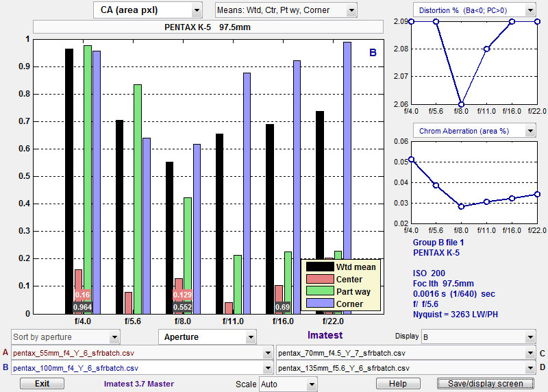The width and height of the screenshot is (548, 392).
Task: Click the f/11.0 point in Distortion plot
Action: tap(486, 49)
